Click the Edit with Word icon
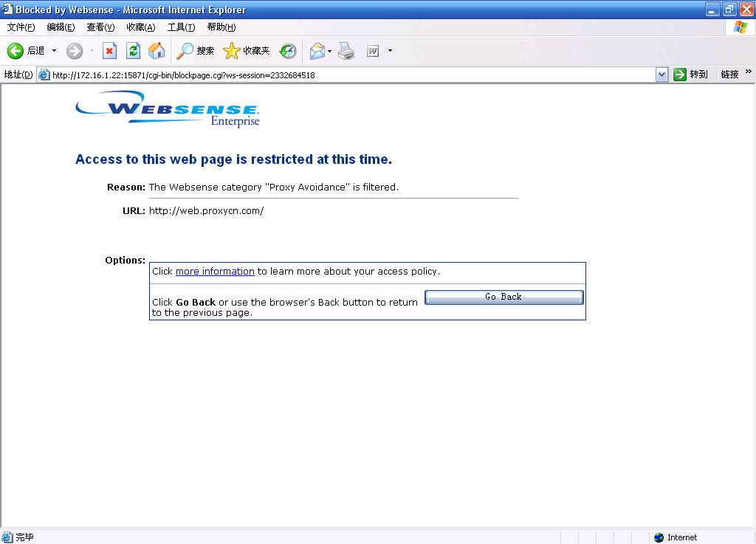The height and width of the screenshot is (544, 756). (x=373, y=51)
